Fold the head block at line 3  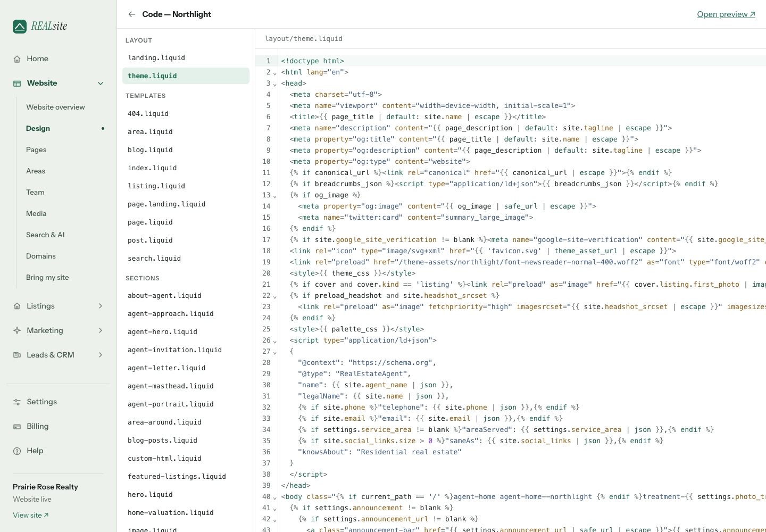(x=275, y=84)
